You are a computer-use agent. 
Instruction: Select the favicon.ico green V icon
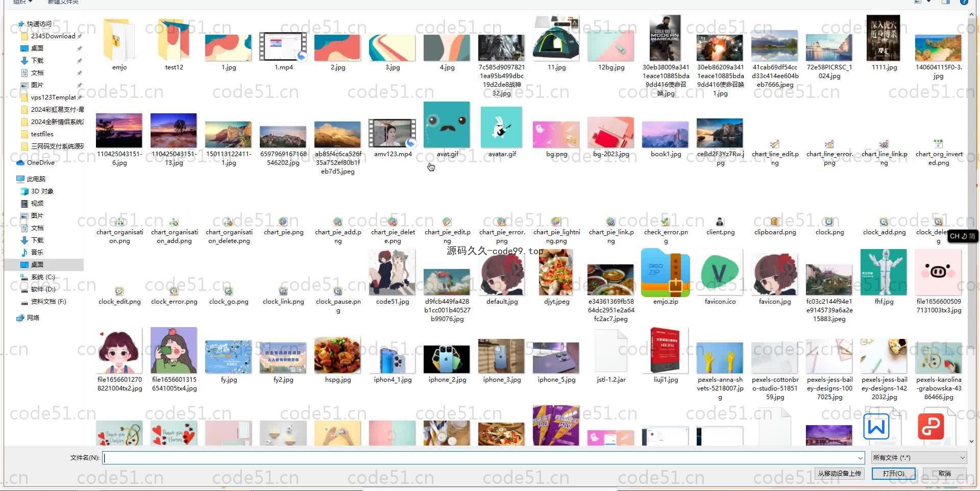coord(720,273)
